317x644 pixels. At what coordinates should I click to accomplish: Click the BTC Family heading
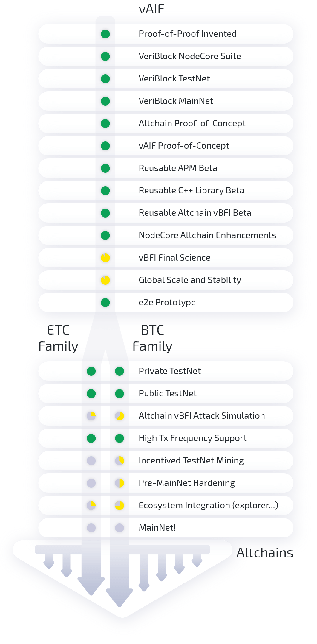point(152,338)
